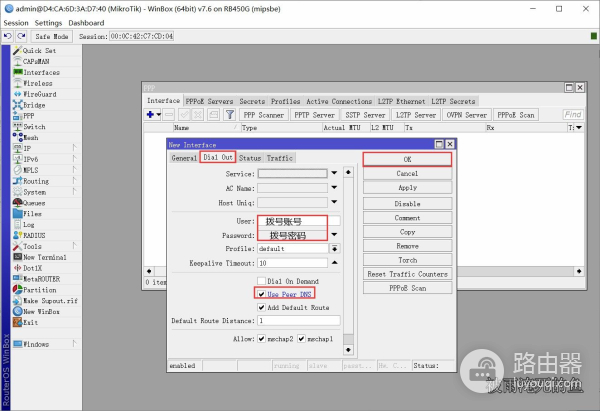Screen dimensions: 600x411
Task: Click the Apply button
Action: click(x=407, y=188)
